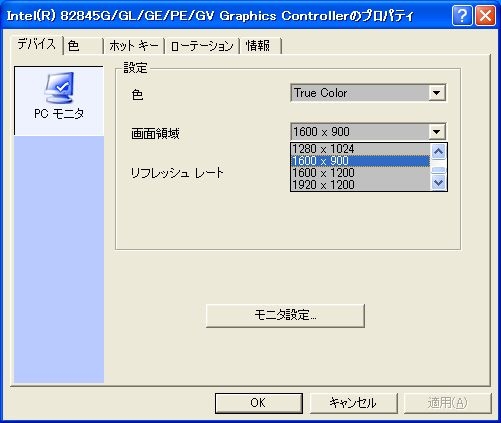Image resolution: width=501 pixels, height=423 pixels.
Task: Choose 1600 x 1200 resolution
Action: click(x=360, y=173)
